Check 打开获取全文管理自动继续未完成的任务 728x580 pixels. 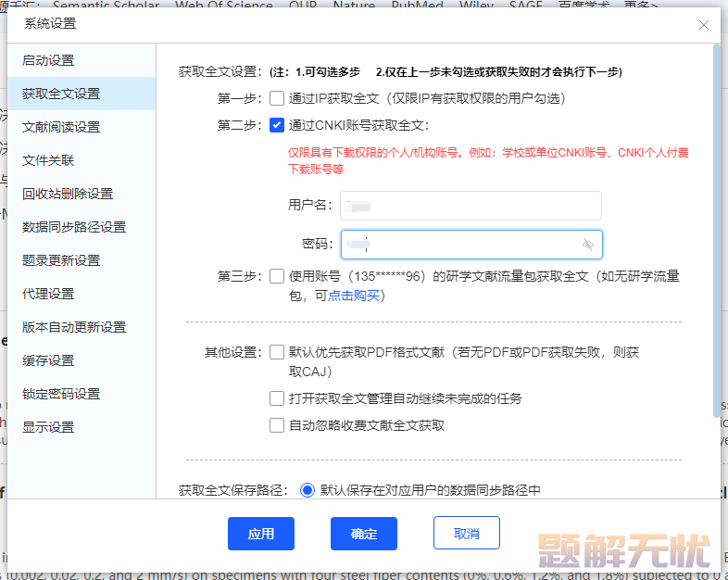(x=277, y=398)
